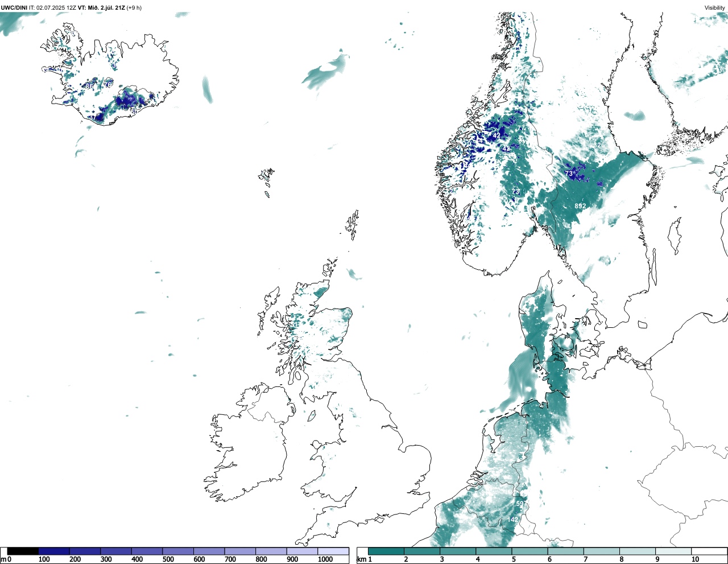This screenshot has width=728, height=564.
Task: Pick the palest swatch between 9 and 10 km
Action: coord(674,551)
